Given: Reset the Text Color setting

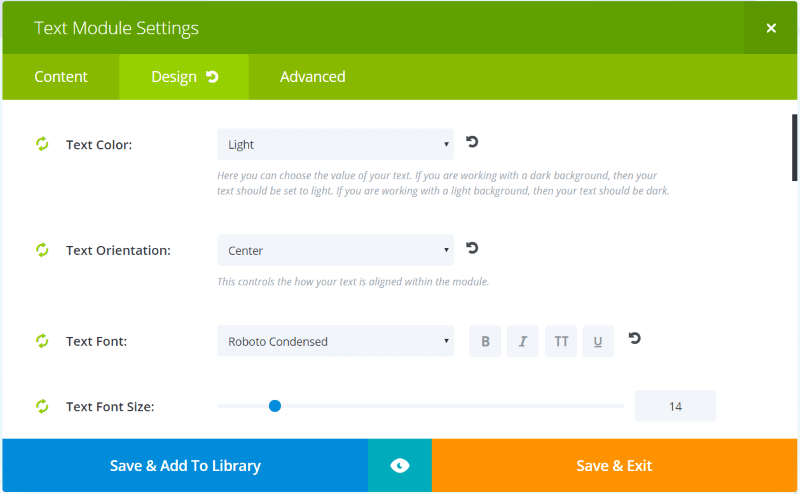Looking at the screenshot, I should click(472, 142).
